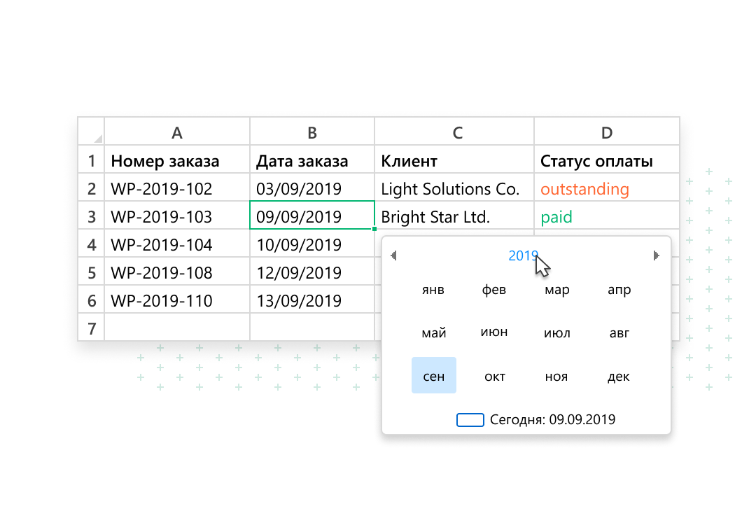Viewport: 756px width, 532px height.
Task: Select column A header
Action: (x=177, y=132)
